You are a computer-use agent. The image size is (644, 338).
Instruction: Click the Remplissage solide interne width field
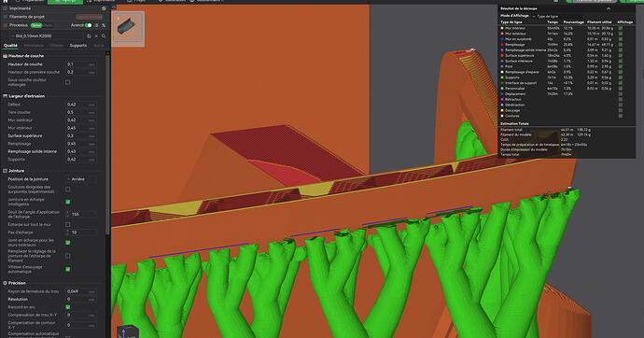pyautogui.click(x=81, y=151)
